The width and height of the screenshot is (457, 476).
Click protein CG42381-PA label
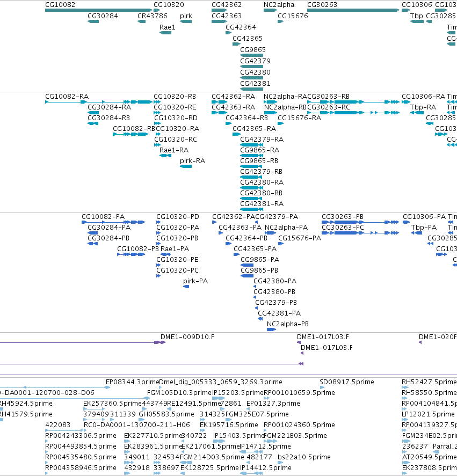pyautogui.click(x=280, y=313)
